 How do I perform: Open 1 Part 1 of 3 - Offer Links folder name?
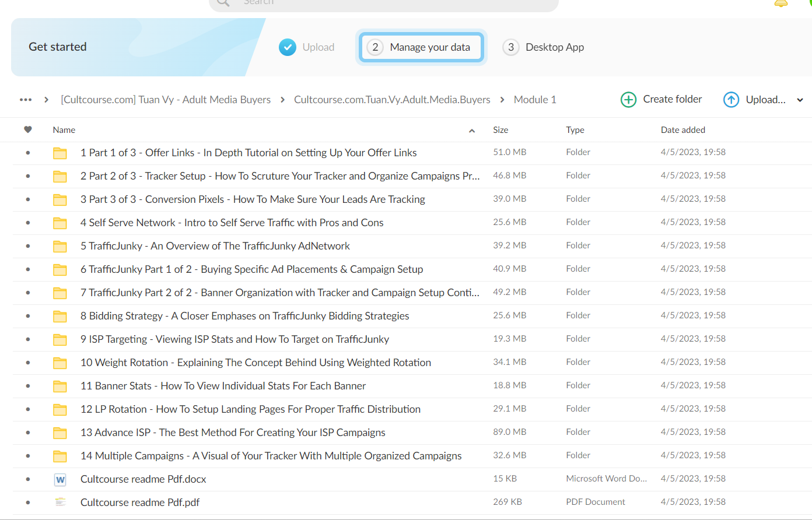(x=249, y=153)
